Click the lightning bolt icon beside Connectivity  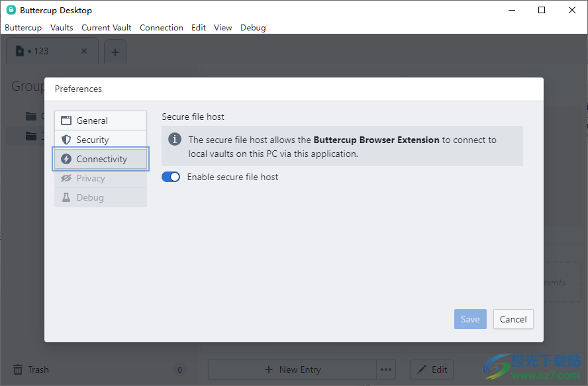click(x=66, y=159)
